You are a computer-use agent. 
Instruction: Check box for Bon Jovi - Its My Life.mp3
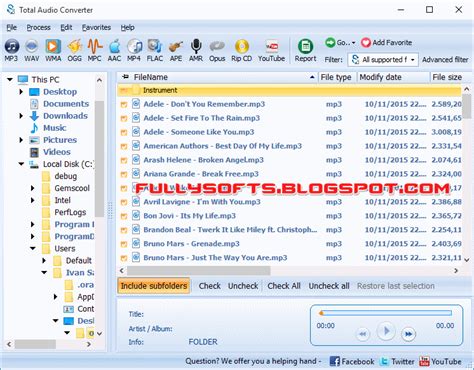[124, 216]
